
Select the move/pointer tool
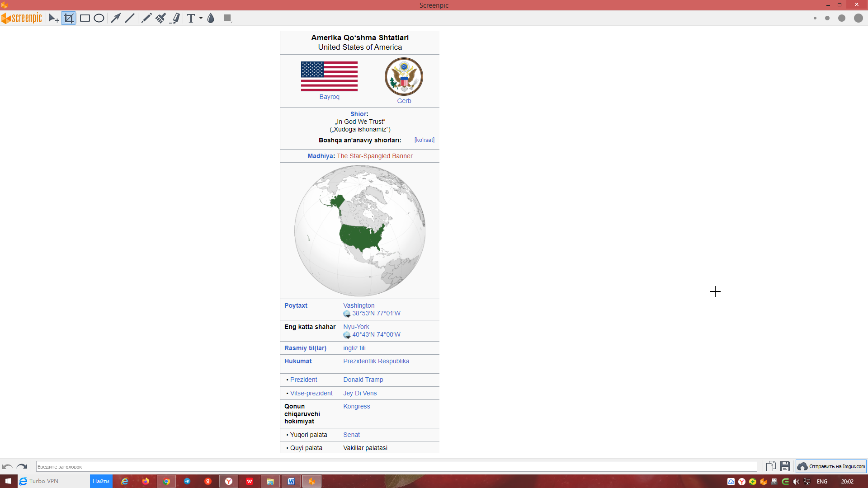53,19
